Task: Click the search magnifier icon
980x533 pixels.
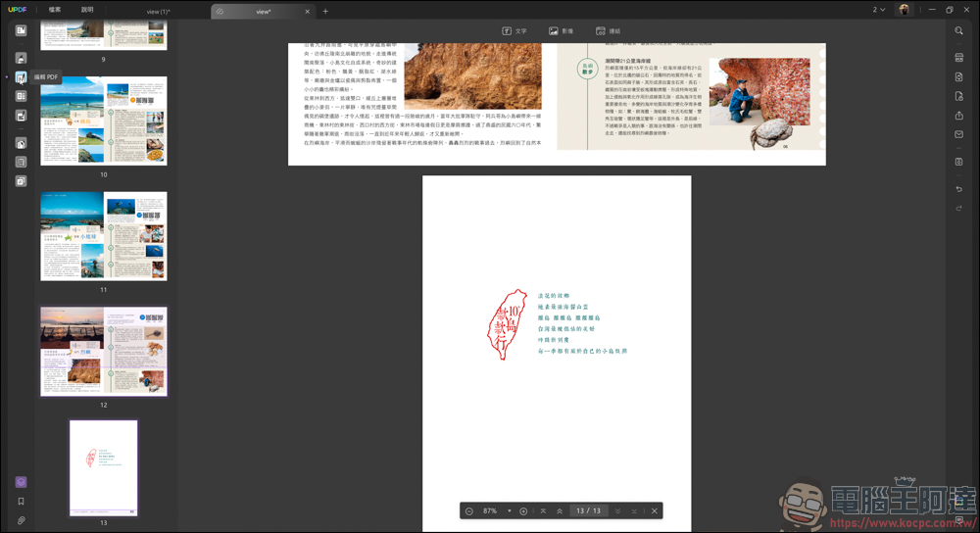Action: pos(958,31)
